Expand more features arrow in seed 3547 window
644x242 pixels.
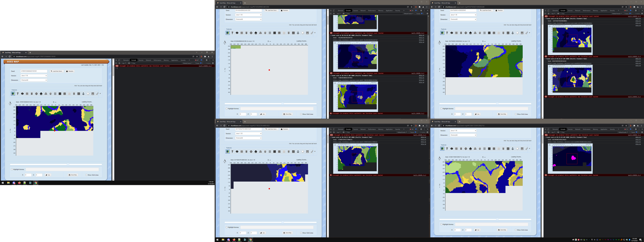530,33
